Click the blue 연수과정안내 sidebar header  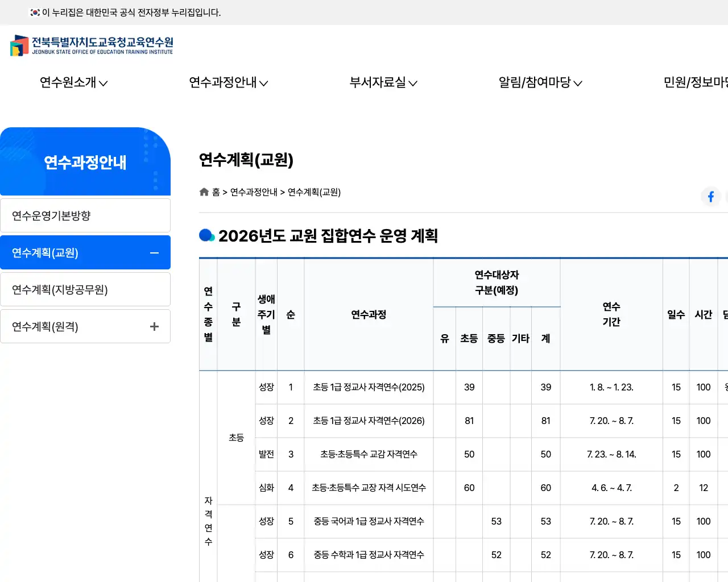click(85, 162)
